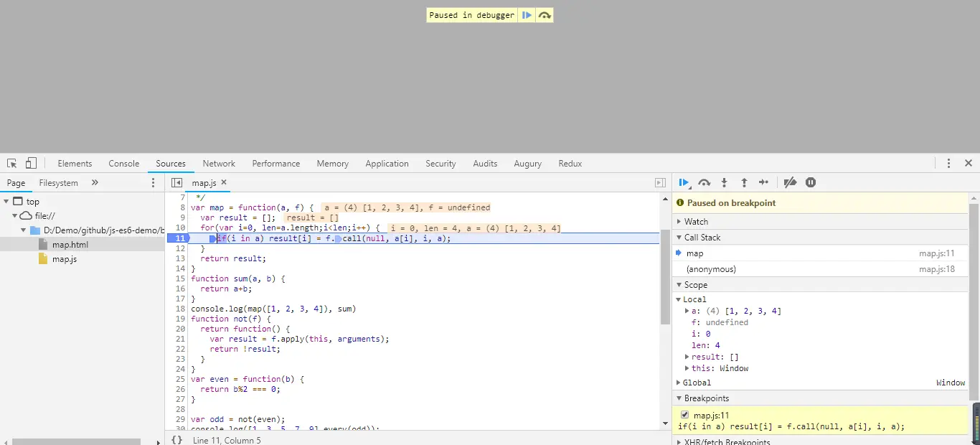The image size is (980, 445).
Task: Hide the navigator sidebar
Action: 176,183
